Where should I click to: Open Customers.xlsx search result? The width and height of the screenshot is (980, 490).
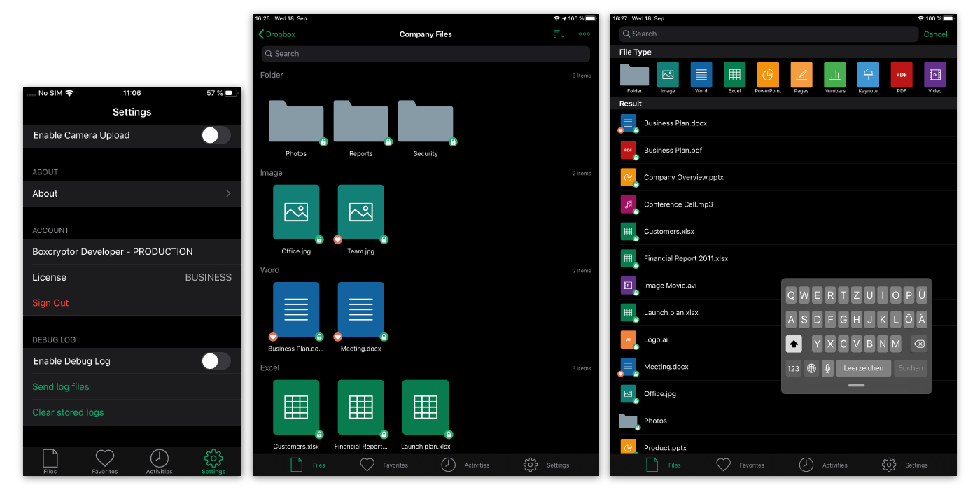[x=783, y=231]
